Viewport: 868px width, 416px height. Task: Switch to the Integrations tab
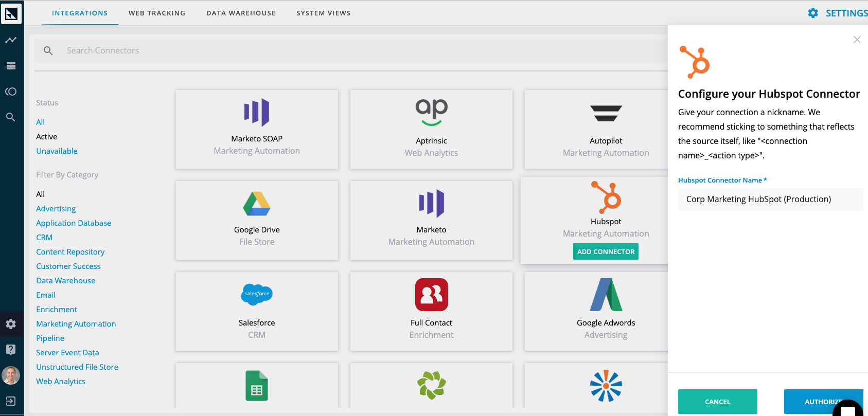(x=80, y=13)
